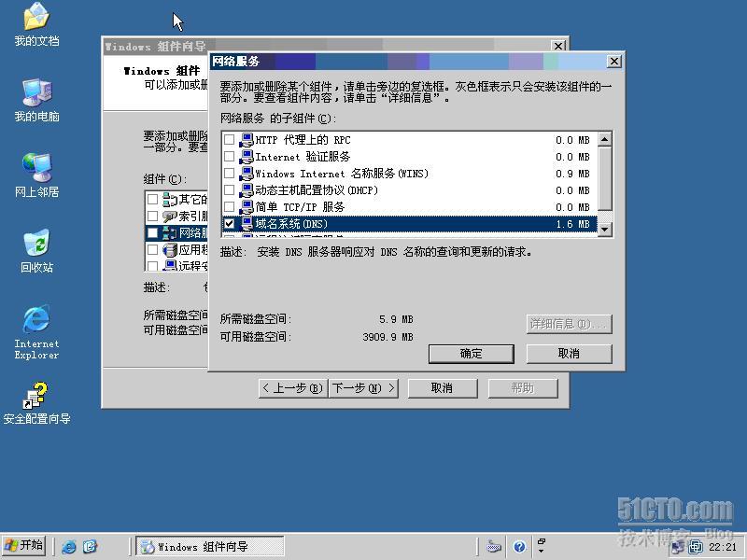Select 动态主机配置协议(DHCP) row text
The height and width of the screenshot is (560, 747).
317,190
